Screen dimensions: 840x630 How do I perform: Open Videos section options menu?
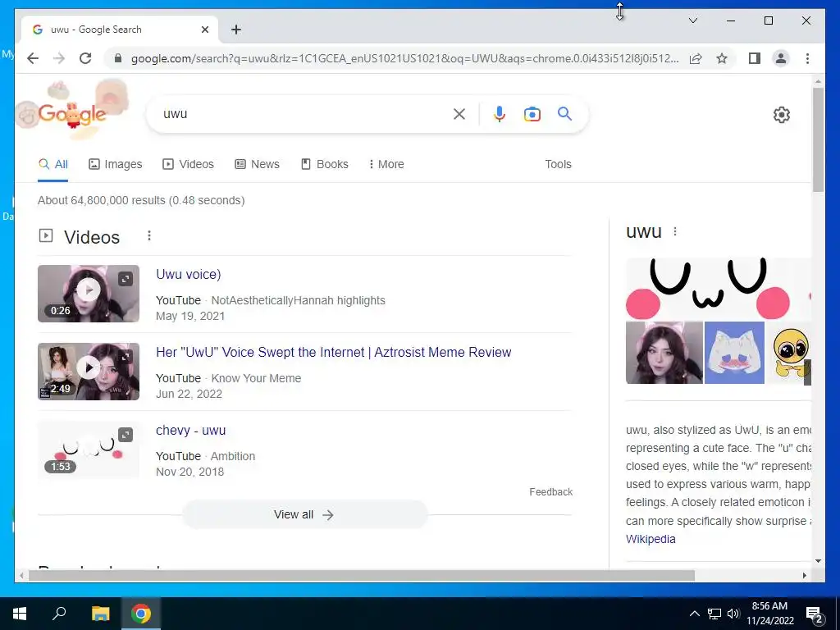click(x=149, y=235)
